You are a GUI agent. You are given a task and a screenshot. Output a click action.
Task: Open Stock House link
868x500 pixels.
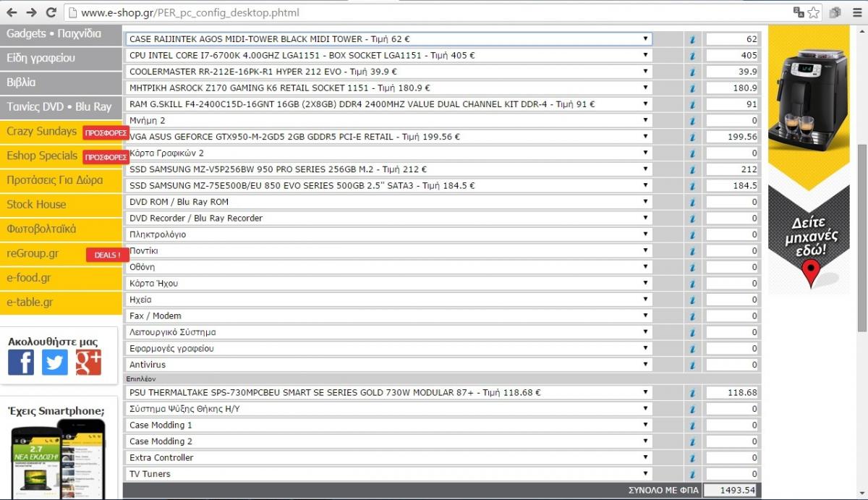[61, 205]
